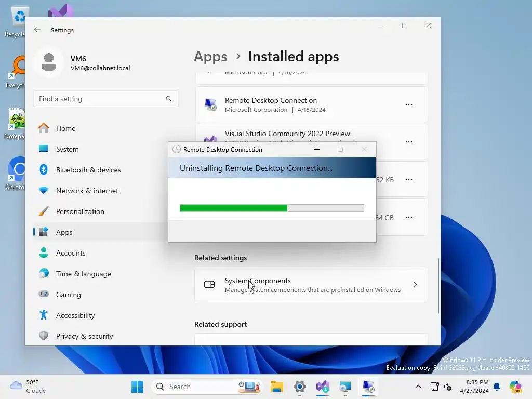Select Apps in the settings sidebar
This screenshot has width=532, height=399.
[100, 232]
